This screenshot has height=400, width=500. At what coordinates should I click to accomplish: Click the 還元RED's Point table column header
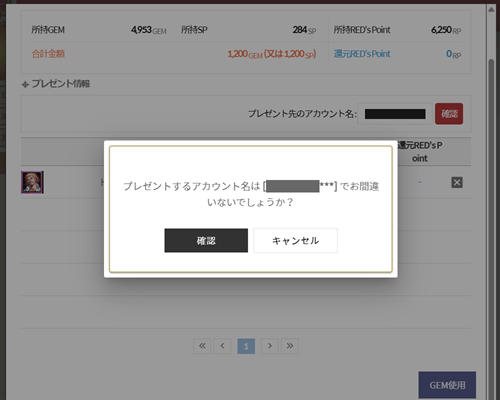[x=420, y=152]
